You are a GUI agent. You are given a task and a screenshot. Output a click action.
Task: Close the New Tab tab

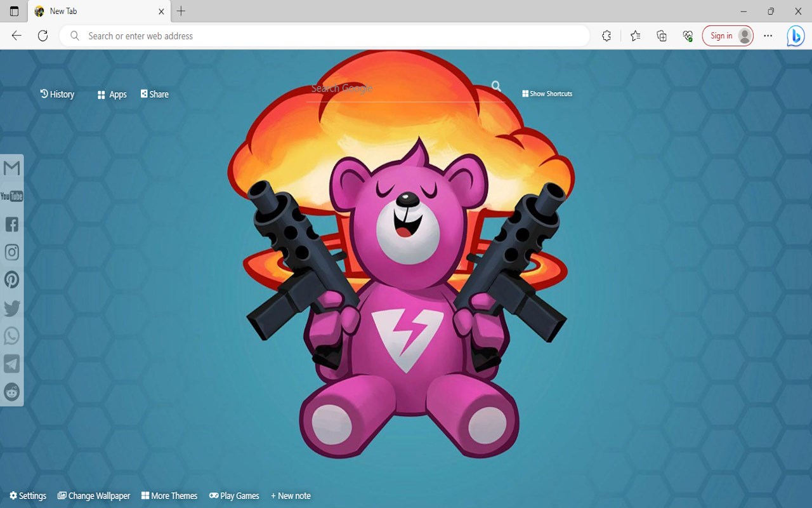[x=161, y=11]
